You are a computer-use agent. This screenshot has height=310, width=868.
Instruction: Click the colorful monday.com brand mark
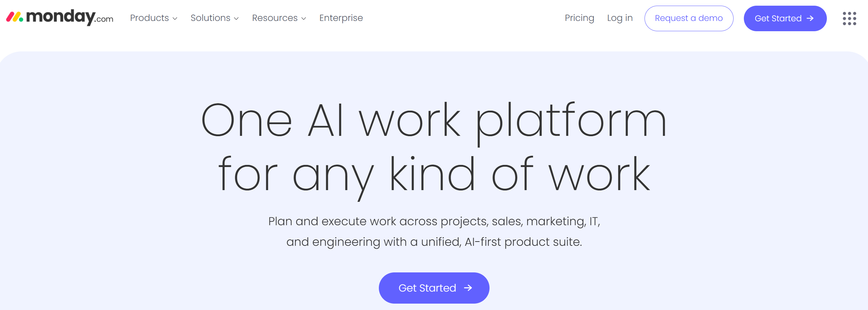coord(15,17)
